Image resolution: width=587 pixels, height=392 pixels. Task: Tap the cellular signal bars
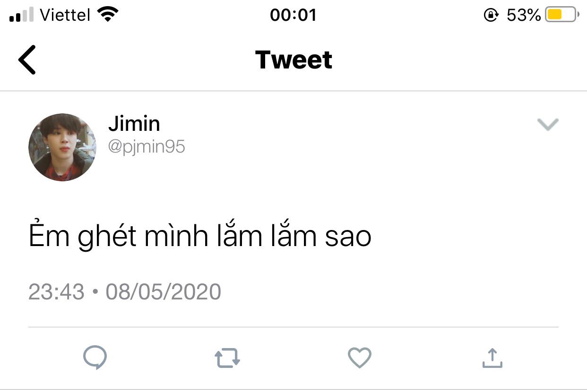coord(21,15)
